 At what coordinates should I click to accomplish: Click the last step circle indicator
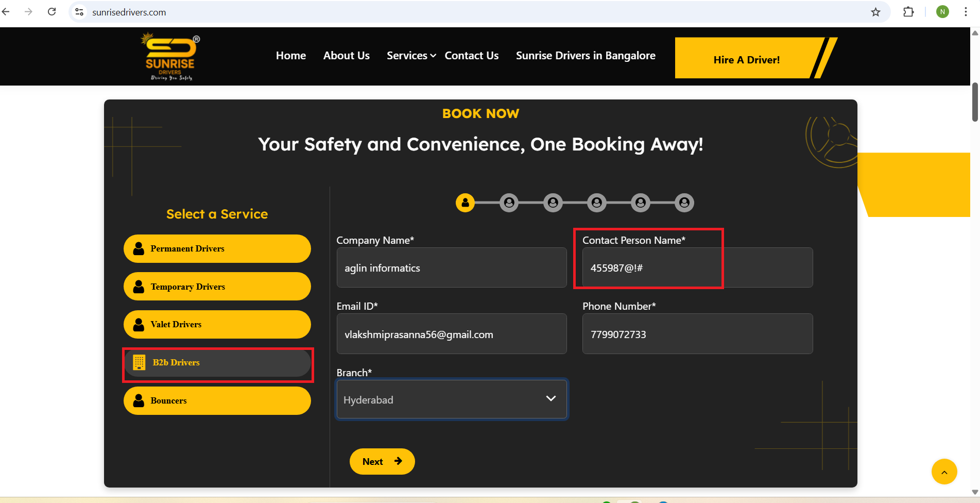click(684, 203)
